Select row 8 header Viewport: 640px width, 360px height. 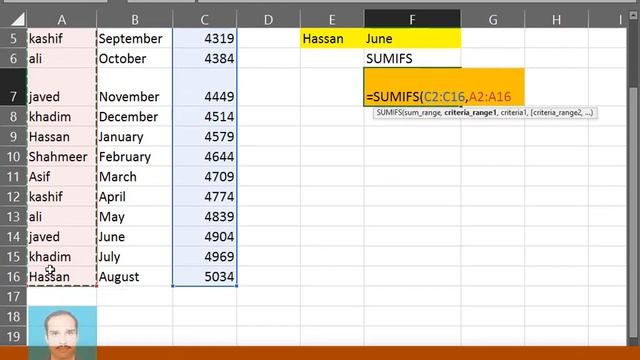point(13,117)
